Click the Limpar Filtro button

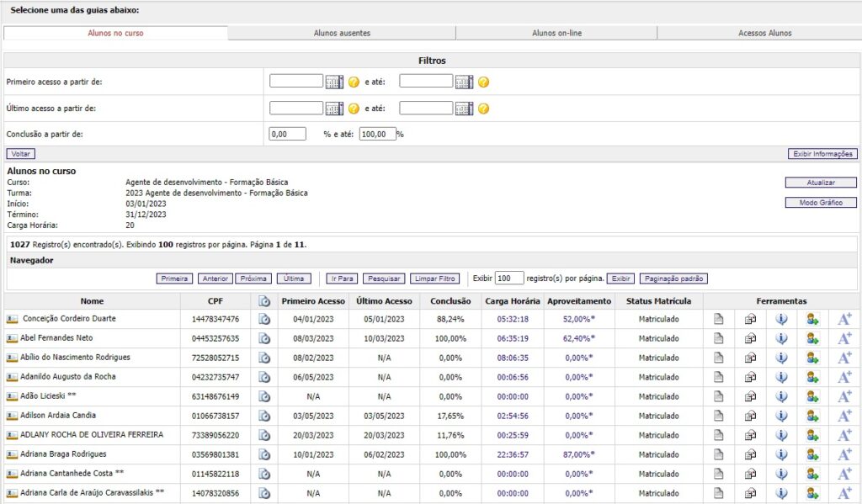pyautogui.click(x=434, y=279)
